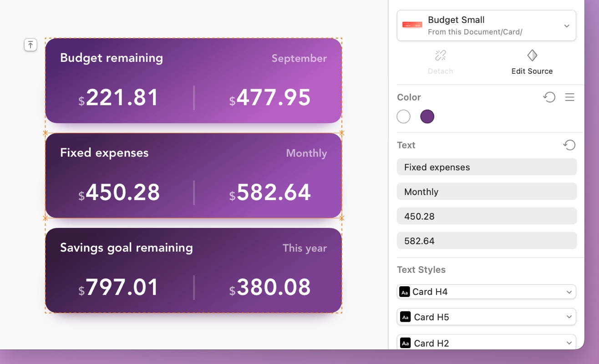This screenshot has height=364, width=599.
Task: Select the Budget remaining card
Action: pos(193,81)
